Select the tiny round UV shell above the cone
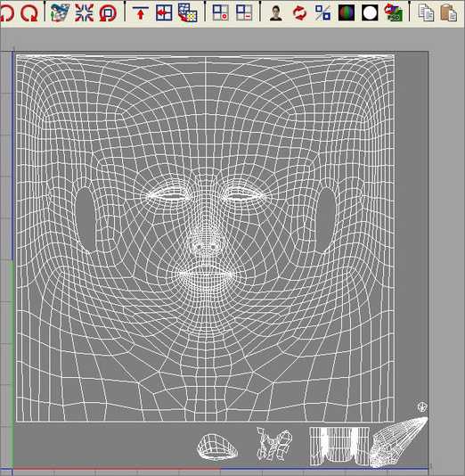The width and height of the screenshot is (465, 476). (422, 406)
